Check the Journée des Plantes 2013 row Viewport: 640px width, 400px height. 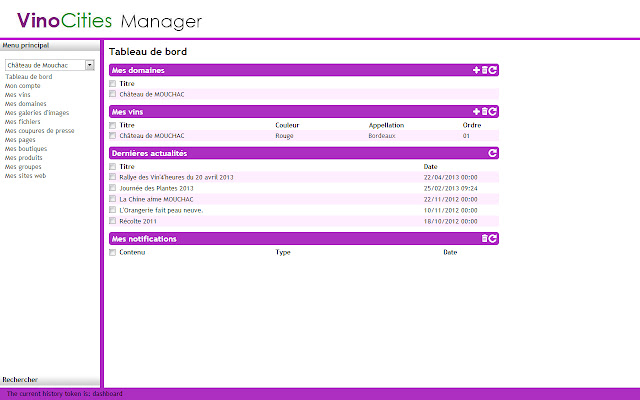point(113,188)
